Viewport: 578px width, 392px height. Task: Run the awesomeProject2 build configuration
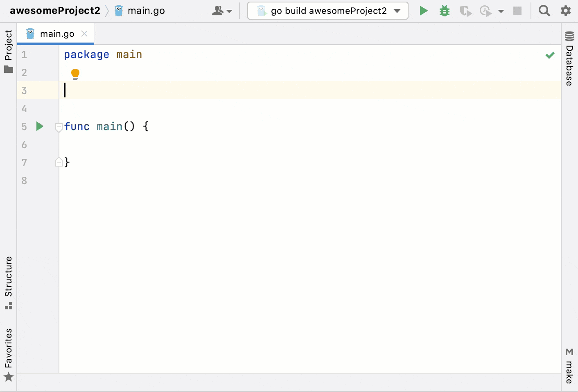pyautogui.click(x=423, y=11)
